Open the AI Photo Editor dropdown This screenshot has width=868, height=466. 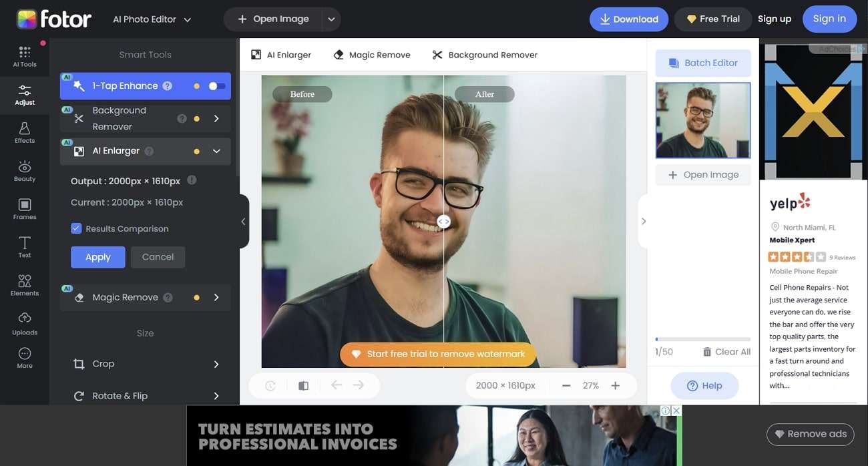coord(152,19)
